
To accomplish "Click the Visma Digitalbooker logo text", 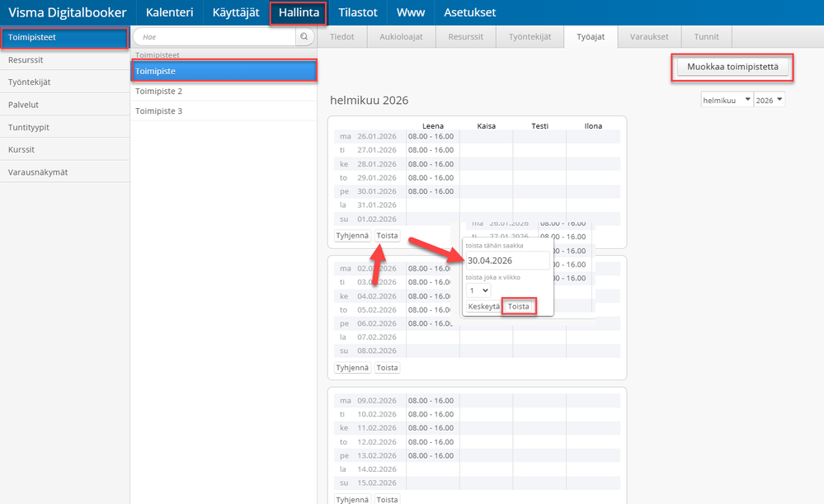I will [68, 12].
